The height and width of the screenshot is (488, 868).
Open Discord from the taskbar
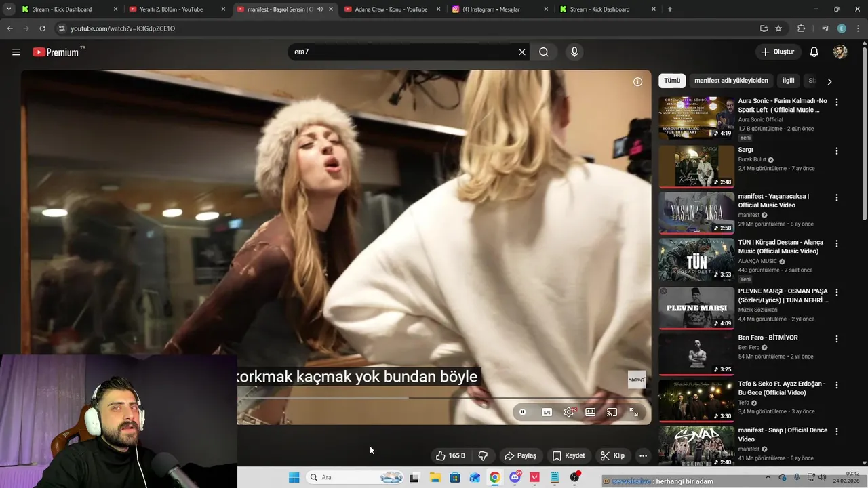click(515, 477)
